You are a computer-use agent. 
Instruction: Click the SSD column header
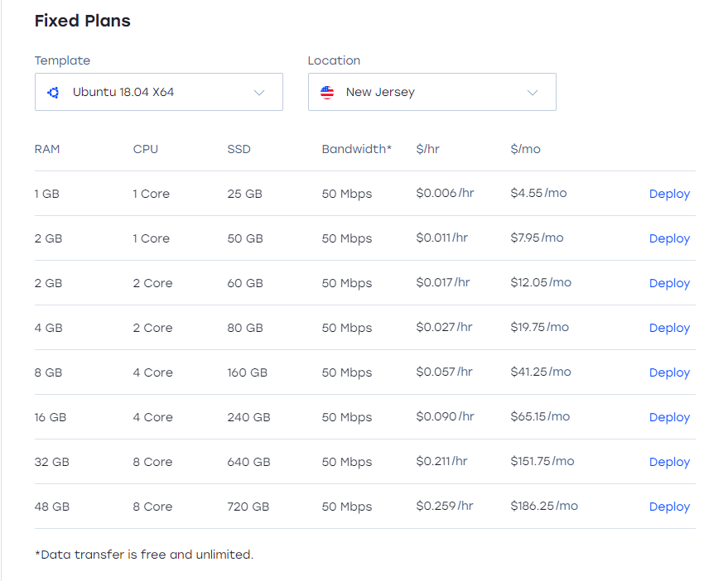[239, 149]
